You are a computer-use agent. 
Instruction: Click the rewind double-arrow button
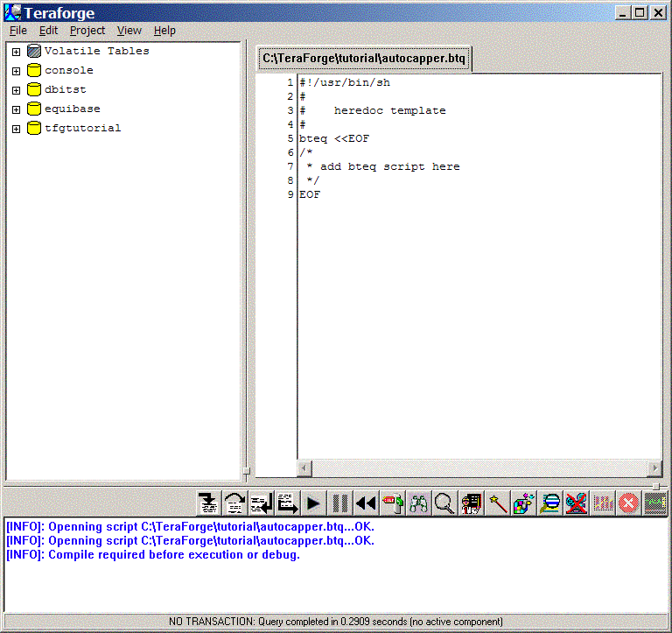366,503
